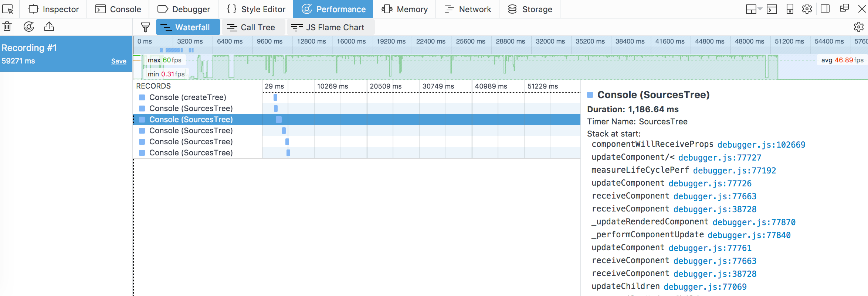Viewport: 868px width, 296px height.
Task: Switch to the Call Tree view
Action: click(x=254, y=27)
